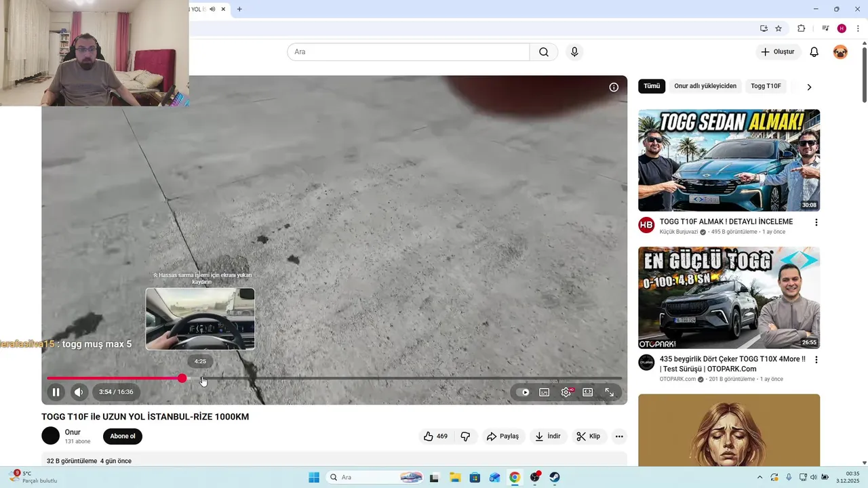
Task: Select the 'Togg T10F' filter chip
Action: point(766,86)
